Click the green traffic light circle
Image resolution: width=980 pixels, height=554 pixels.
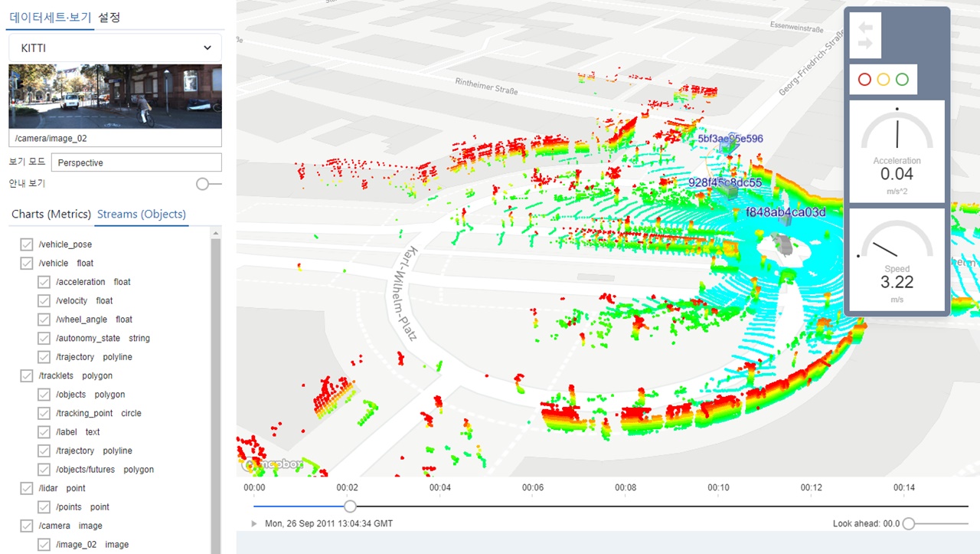click(902, 79)
